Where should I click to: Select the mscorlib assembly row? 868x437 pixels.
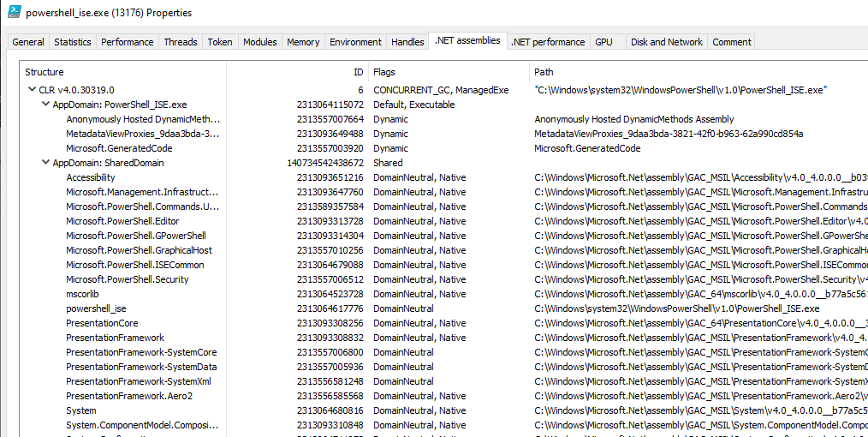(x=82, y=294)
